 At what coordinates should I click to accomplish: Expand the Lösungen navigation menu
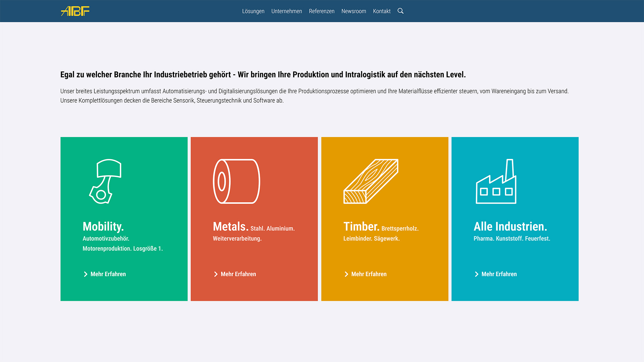(x=253, y=11)
